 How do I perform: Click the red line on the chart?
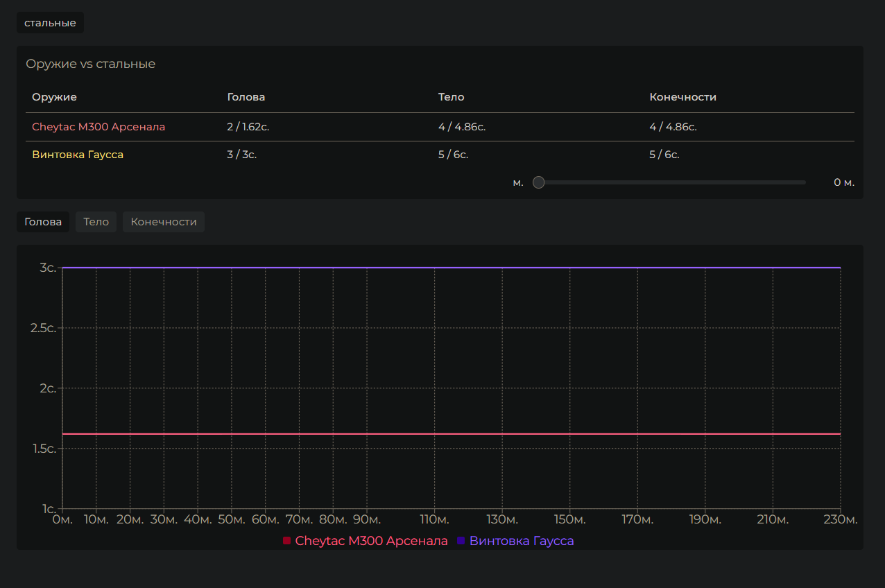pos(451,434)
